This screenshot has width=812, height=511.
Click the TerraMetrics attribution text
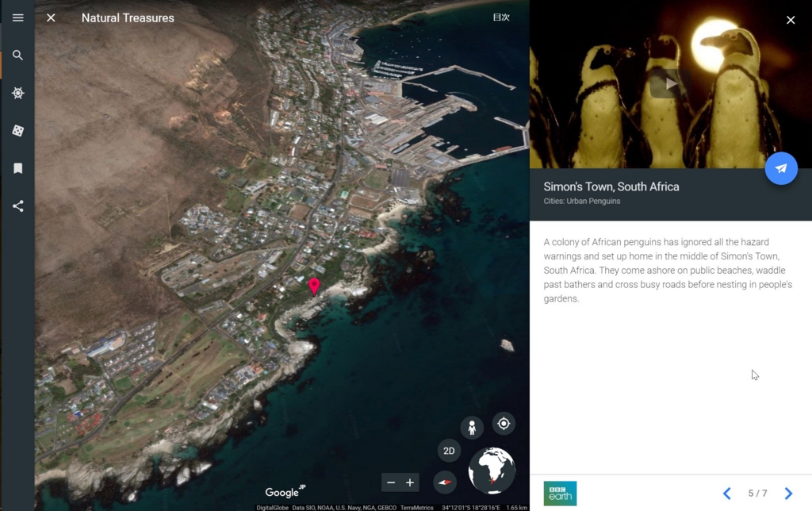(x=416, y=508)
